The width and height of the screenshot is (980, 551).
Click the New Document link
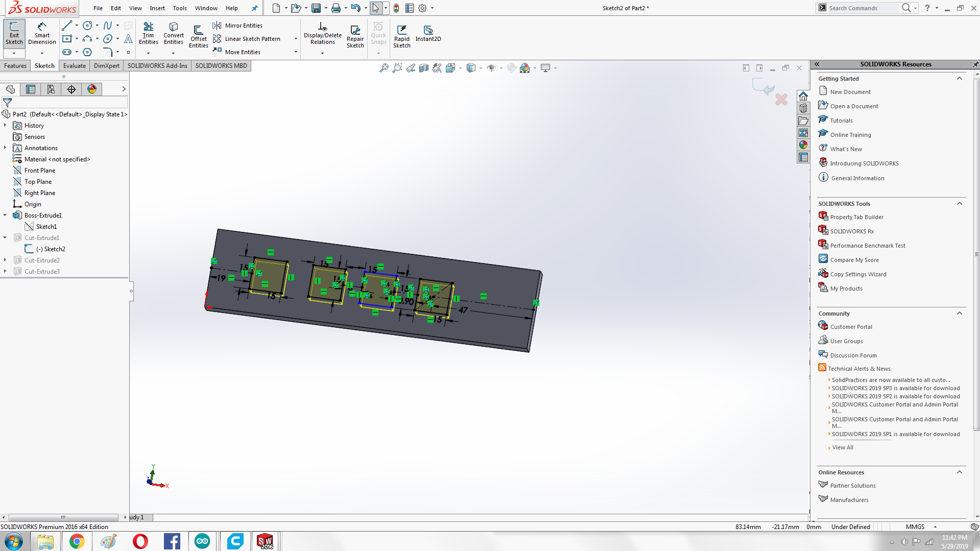tap(850, 92)
